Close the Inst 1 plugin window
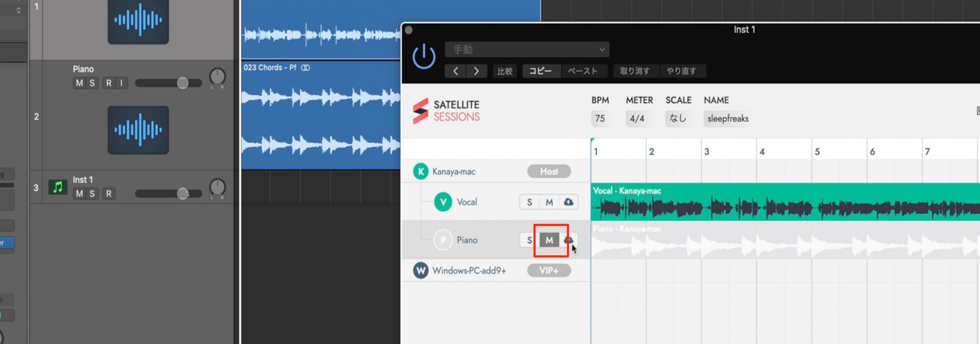 (x=408, y=30)
